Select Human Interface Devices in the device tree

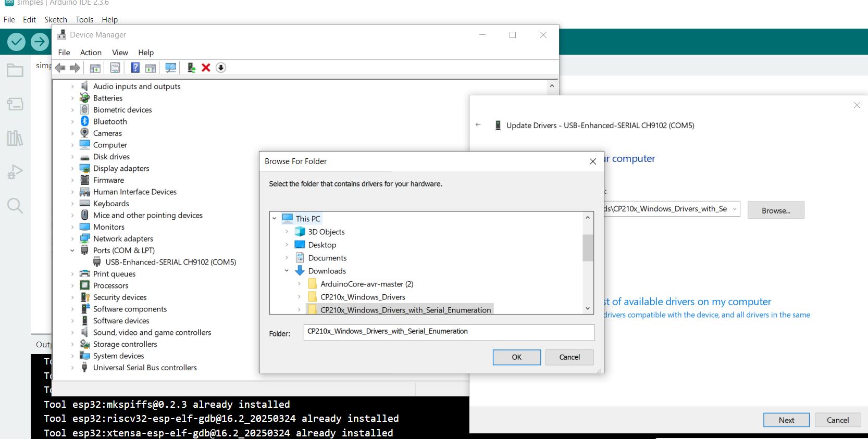pyautogui.click(x=135, y=192)
